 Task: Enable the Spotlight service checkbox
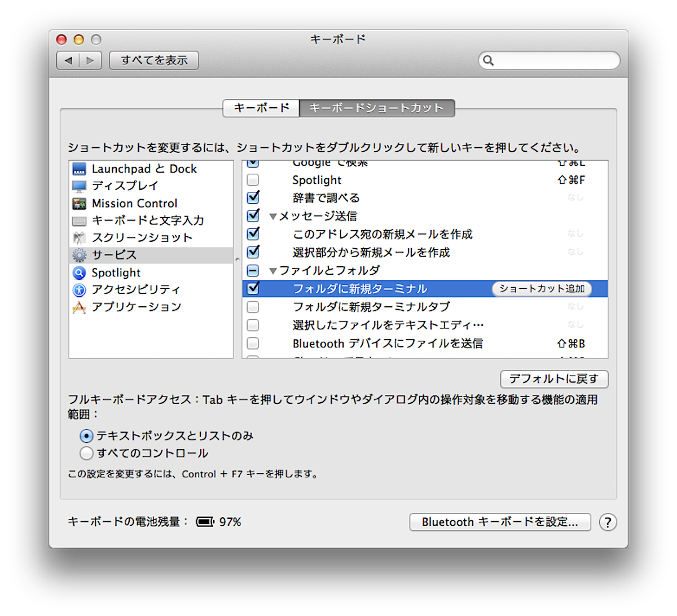(x=253, y=180)
